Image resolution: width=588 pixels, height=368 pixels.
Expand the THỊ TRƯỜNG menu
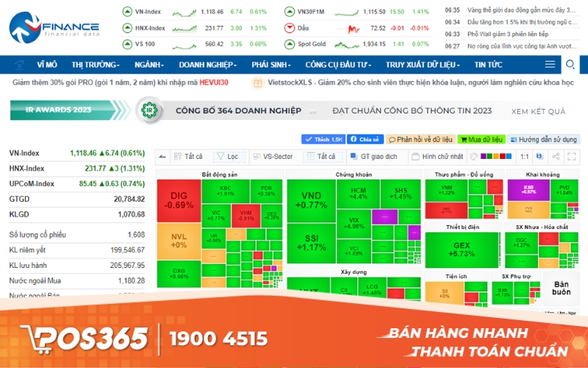pos(96,65)
